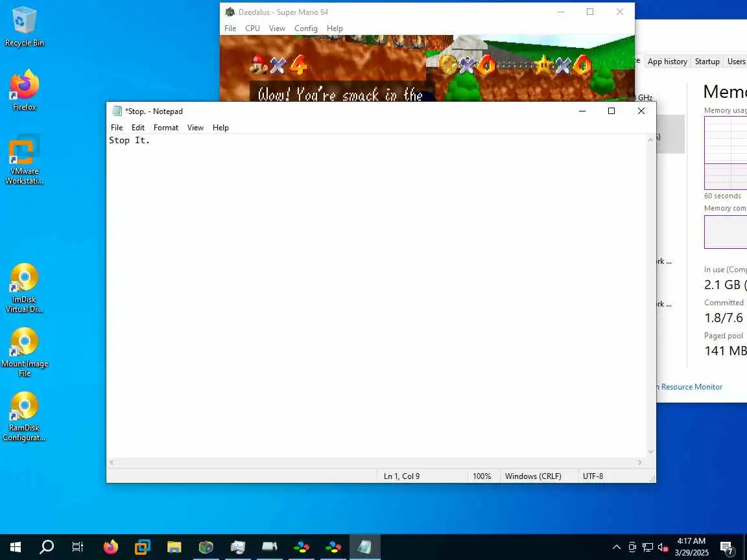Image resolution: width=747 pixels, height=560 pixels.
Task: Open the Notepad File menu
Action: pyautogui.click(x=117, y=128)
